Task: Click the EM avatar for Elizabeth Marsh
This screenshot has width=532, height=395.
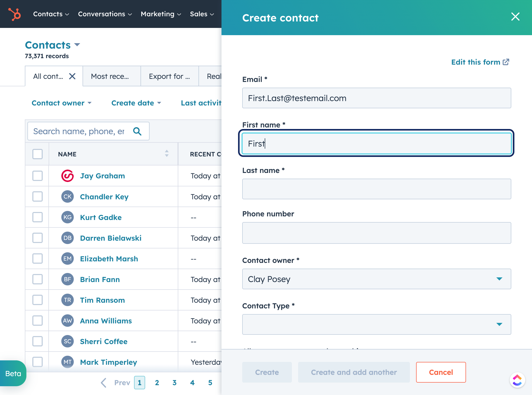Action: coord(68,259)
